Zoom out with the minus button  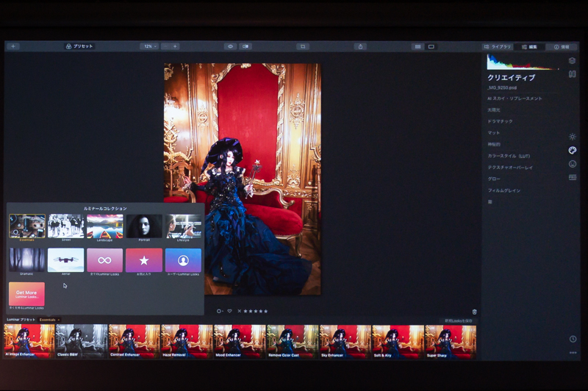click(x=166, y=46)
